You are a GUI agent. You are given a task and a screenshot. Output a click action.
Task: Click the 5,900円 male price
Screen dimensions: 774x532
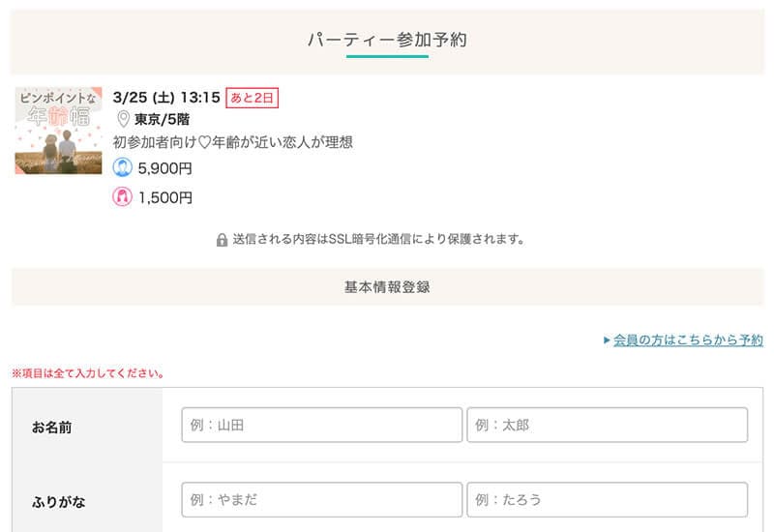[164, 168]
